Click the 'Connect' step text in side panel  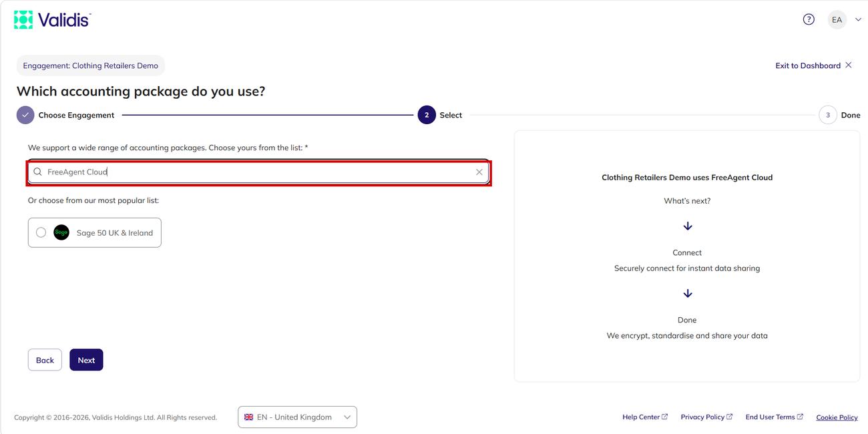687,252
